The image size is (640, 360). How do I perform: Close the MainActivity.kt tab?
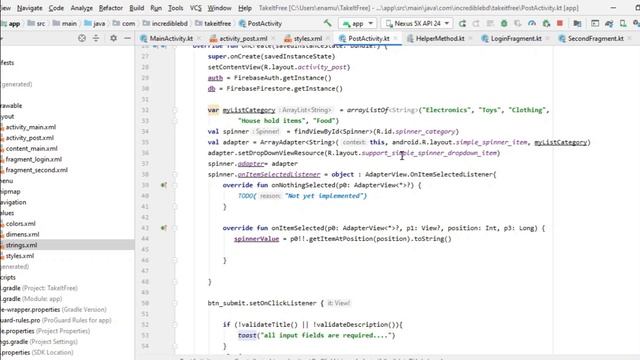(x=199, y=39)
